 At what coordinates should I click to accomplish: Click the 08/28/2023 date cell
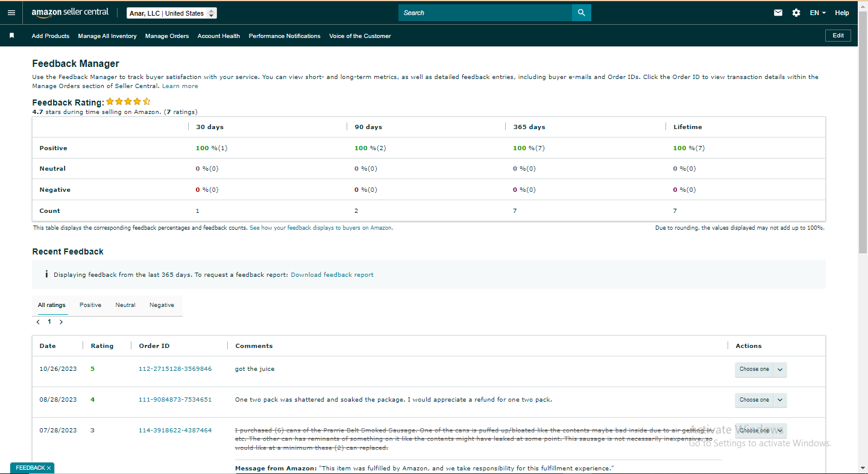point(58,400)
